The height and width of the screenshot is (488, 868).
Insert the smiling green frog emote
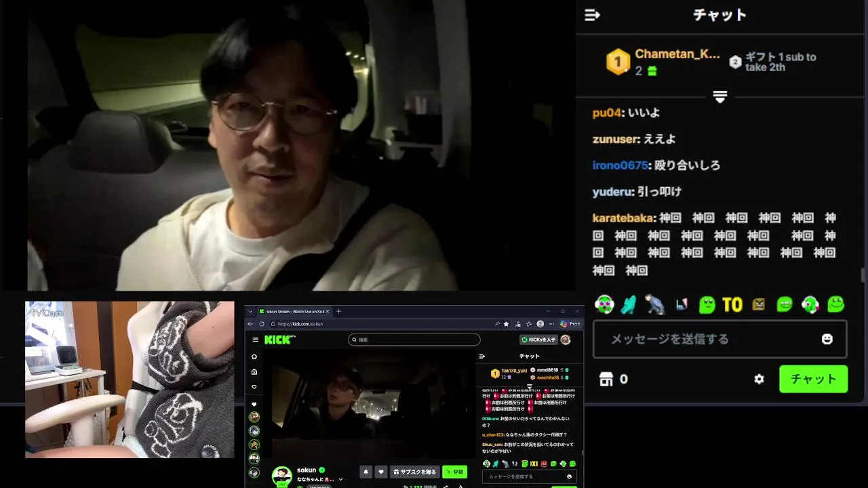coord(835,304)
